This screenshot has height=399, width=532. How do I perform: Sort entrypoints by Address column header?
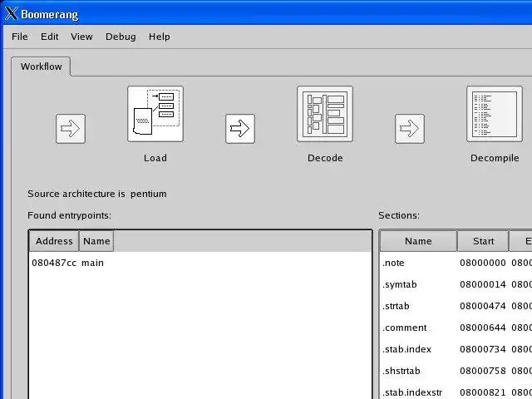point(54,241)
